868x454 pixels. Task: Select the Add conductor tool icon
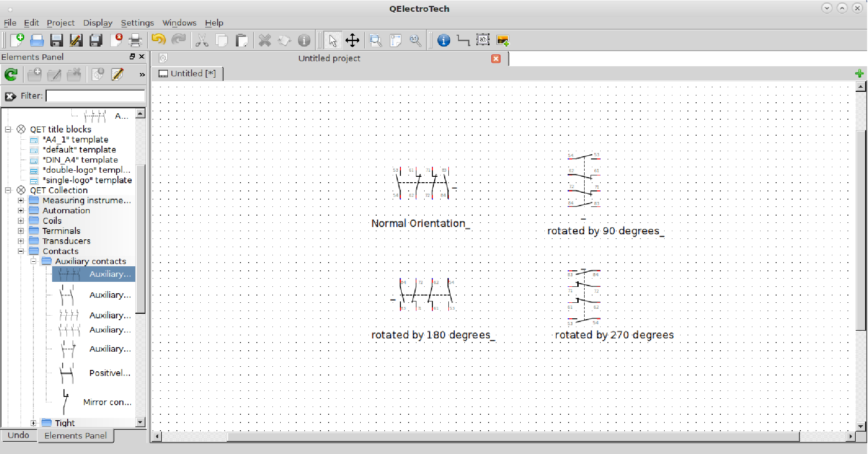coord(463,40)
